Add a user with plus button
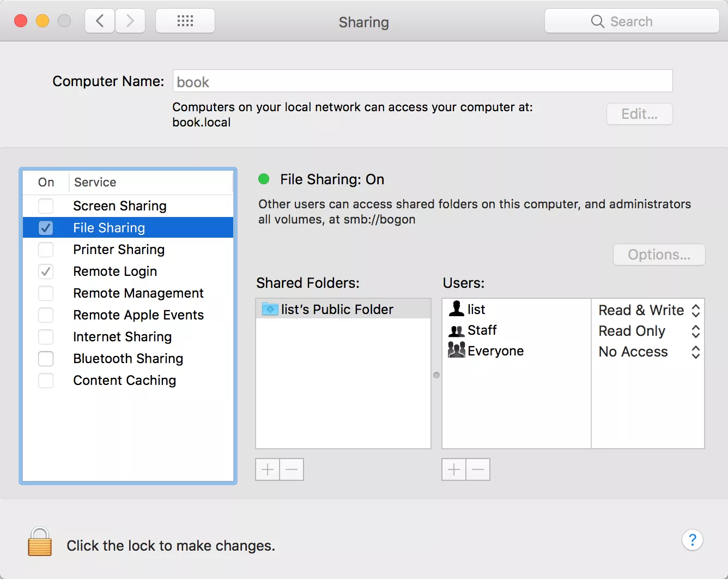The image size is (728, 579). (454, 469)
